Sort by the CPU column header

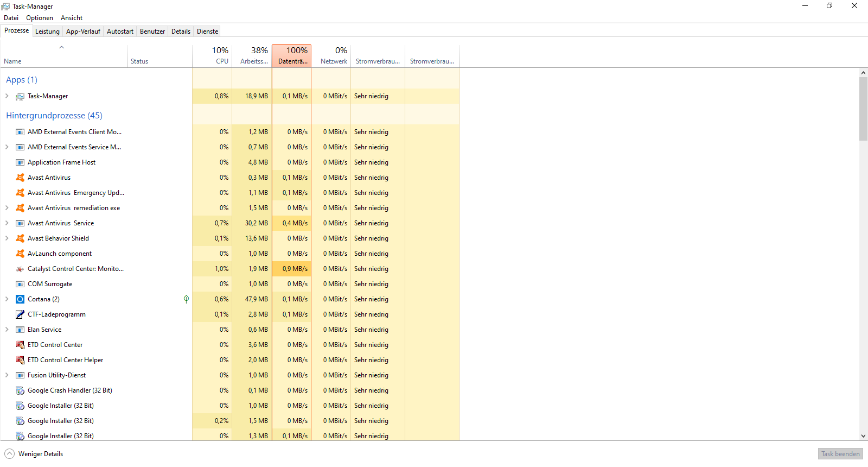click(x=212, y=56)
